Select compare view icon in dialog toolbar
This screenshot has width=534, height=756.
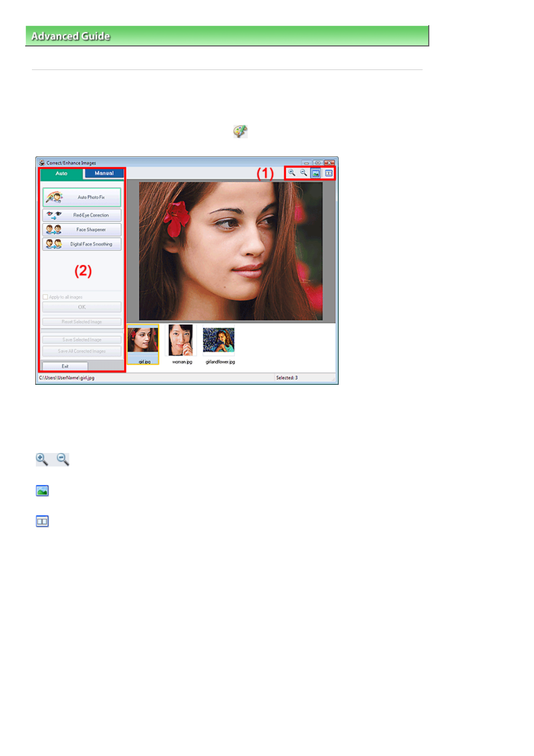pyautogui.click(x=329, y=173)
